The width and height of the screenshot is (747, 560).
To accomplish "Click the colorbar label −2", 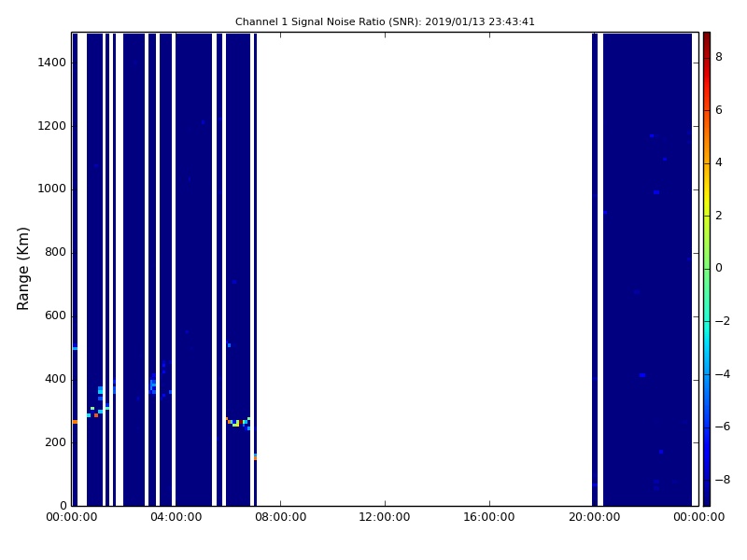I will pyautogui.click(x=723, y=321).
